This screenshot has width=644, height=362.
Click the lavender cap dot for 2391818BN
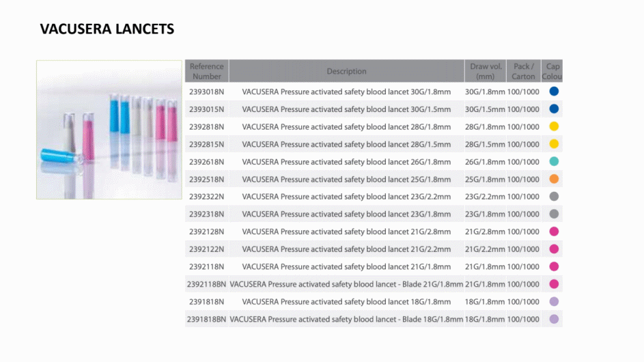[x=554, y=319]
